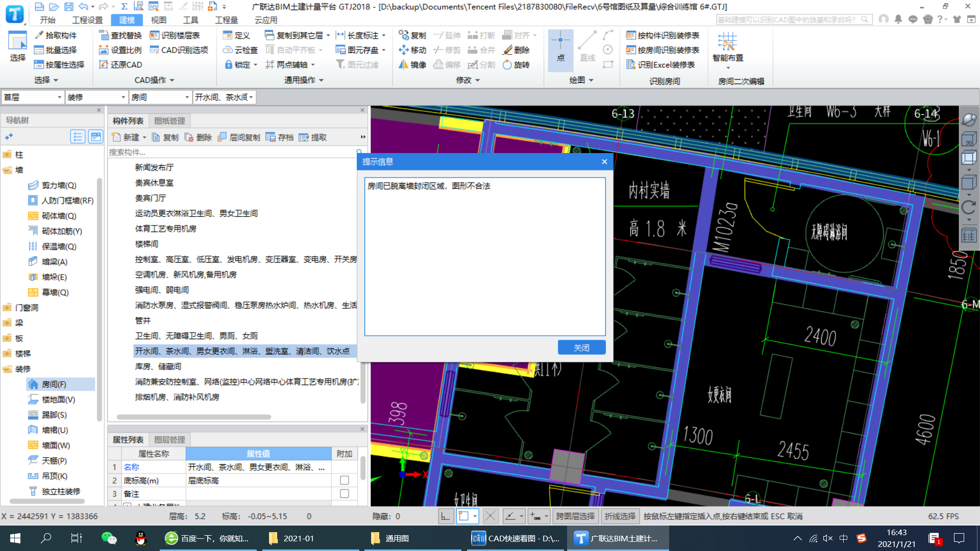Click 关闭 button in message dialog
This screenshot has width=980, height=551.
[x=581, y=347]
